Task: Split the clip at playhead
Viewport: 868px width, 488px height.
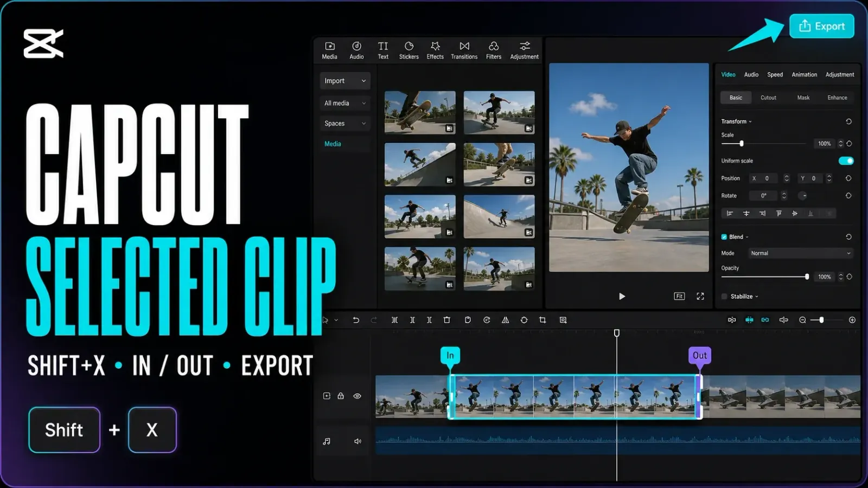Action: pos(394,320)
